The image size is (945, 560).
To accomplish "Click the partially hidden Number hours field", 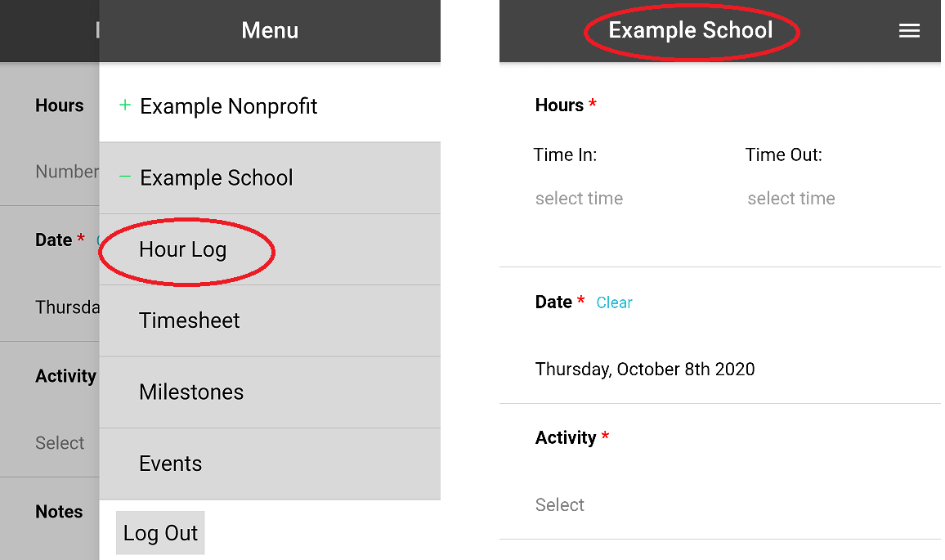I will click(66, 172).
